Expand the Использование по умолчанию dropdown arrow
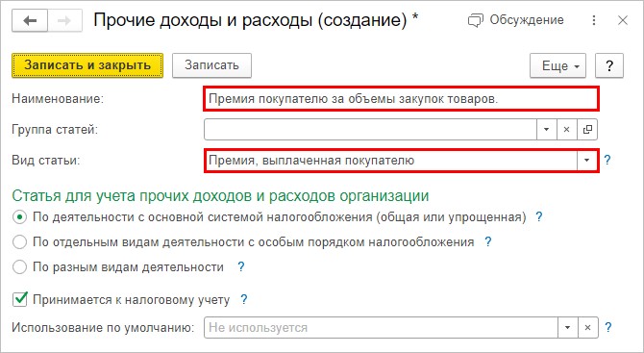The width and height of the screenshot is (644, 353). point(568,328)
